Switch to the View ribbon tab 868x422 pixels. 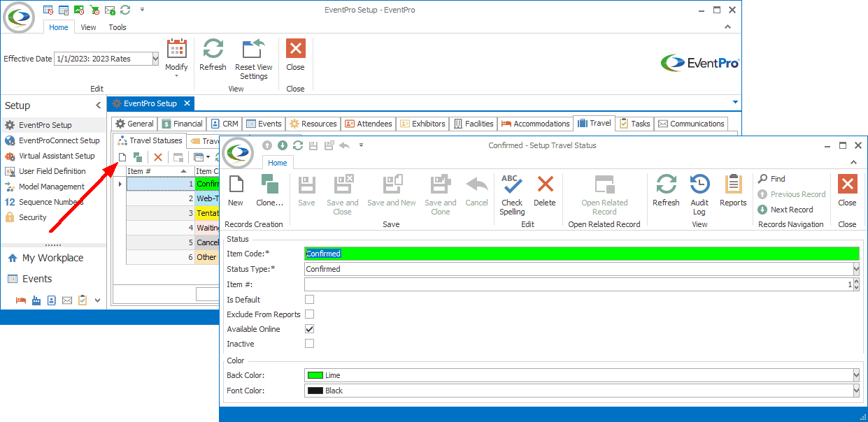coord(88,27)
